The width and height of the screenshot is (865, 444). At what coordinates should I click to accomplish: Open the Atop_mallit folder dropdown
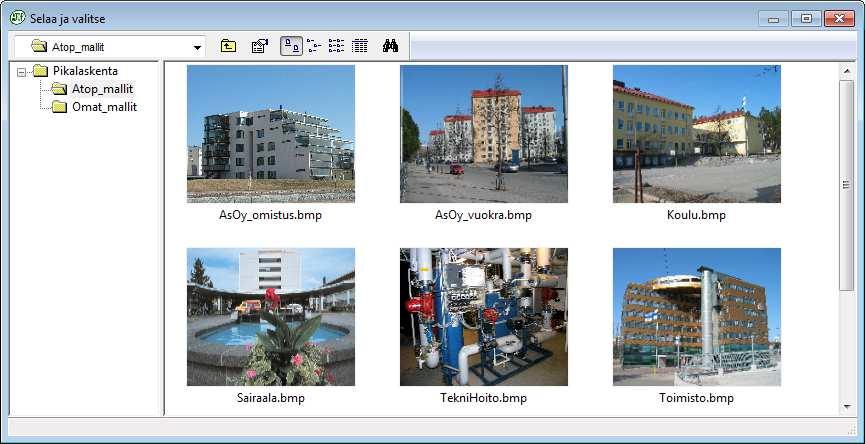197,47
